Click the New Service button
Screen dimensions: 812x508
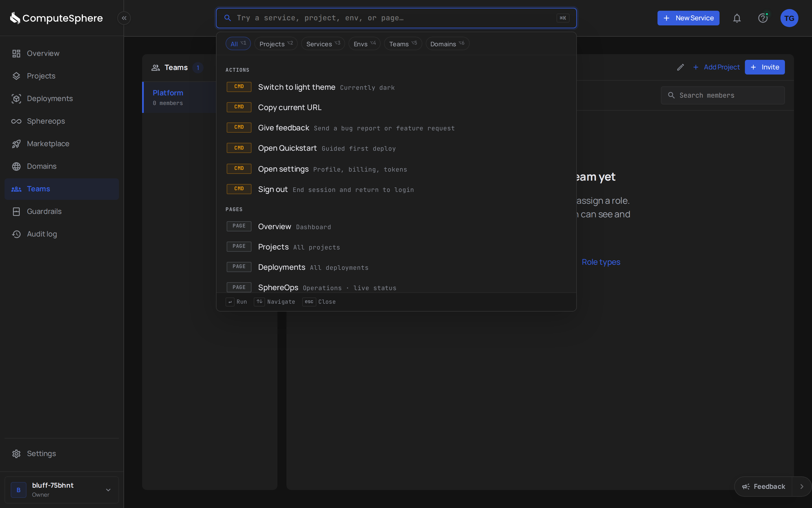[x=688, y=18]
